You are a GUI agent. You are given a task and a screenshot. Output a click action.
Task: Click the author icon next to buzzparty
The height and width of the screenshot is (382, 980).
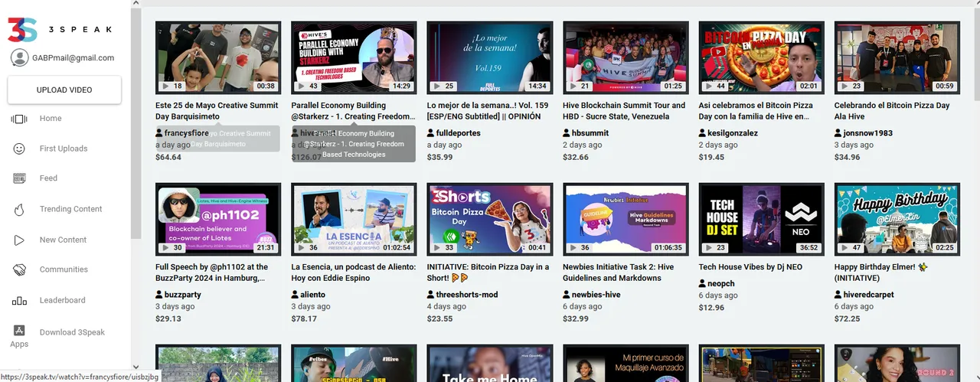point(159,295)
